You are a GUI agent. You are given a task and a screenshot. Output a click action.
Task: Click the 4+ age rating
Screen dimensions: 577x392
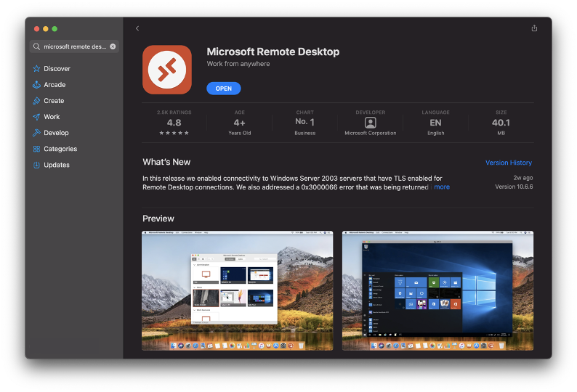240,123
